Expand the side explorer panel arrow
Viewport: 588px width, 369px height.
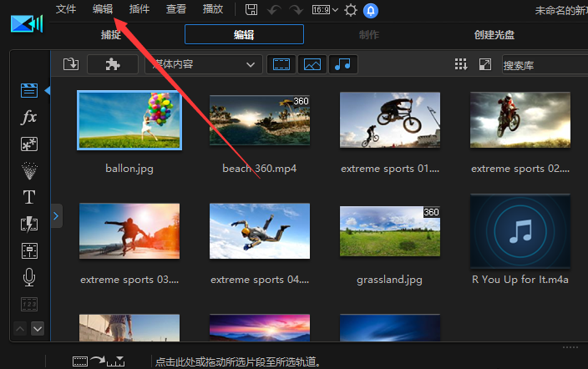pos(56,215)
